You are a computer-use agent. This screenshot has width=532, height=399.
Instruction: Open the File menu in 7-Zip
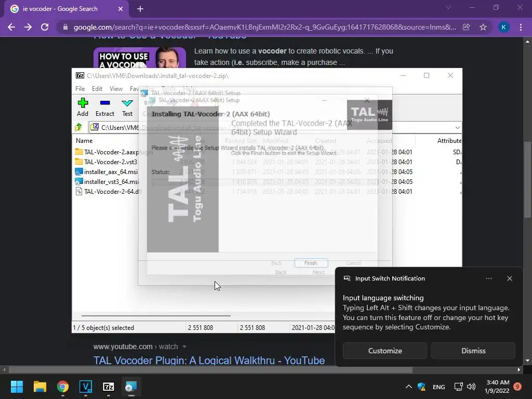[x=80, y=88]
